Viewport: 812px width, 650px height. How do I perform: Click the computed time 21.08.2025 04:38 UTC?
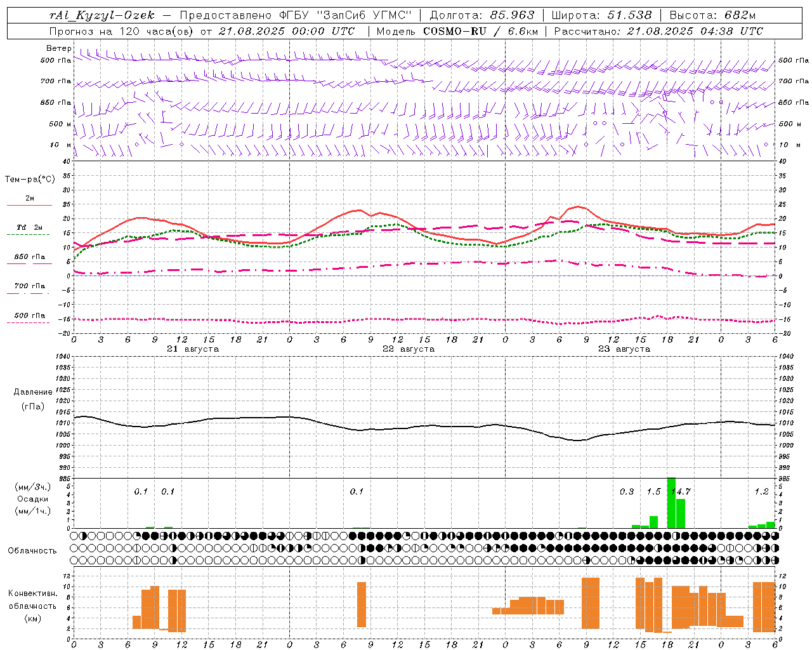pyautogui.click(x=695, y=31)
